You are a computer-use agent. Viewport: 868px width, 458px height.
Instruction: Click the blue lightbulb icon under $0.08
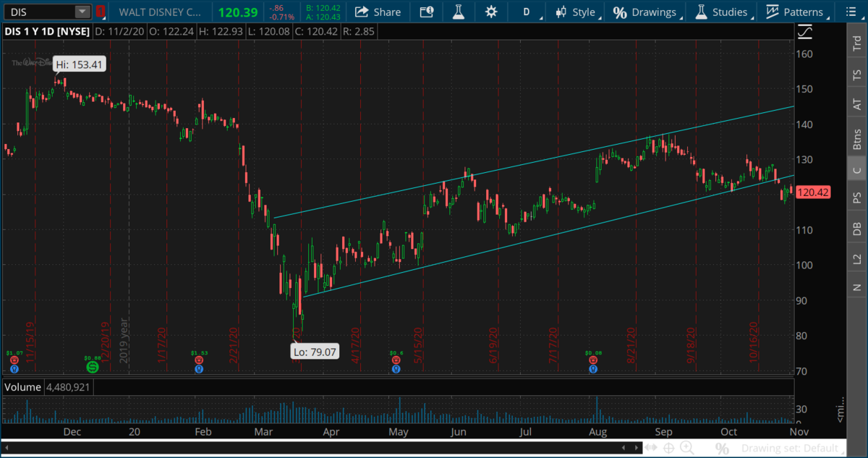(x=594, y=369)
